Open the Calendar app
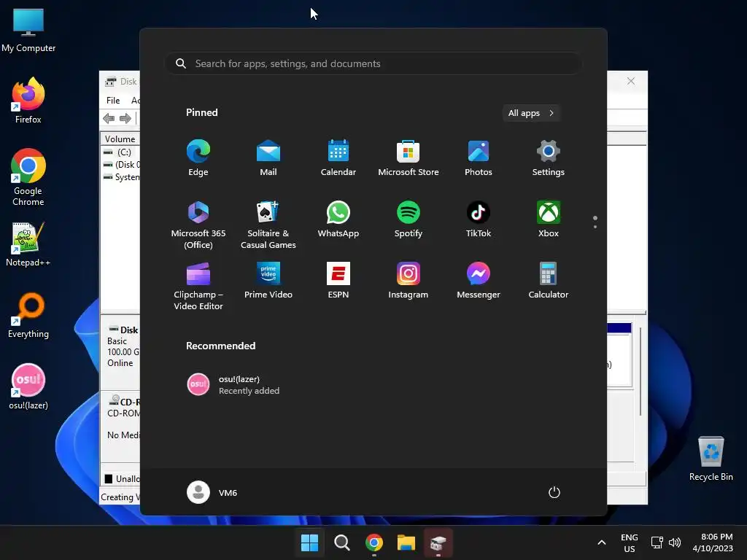Screen dimensions: 747x560 click(x=338, y=158)
